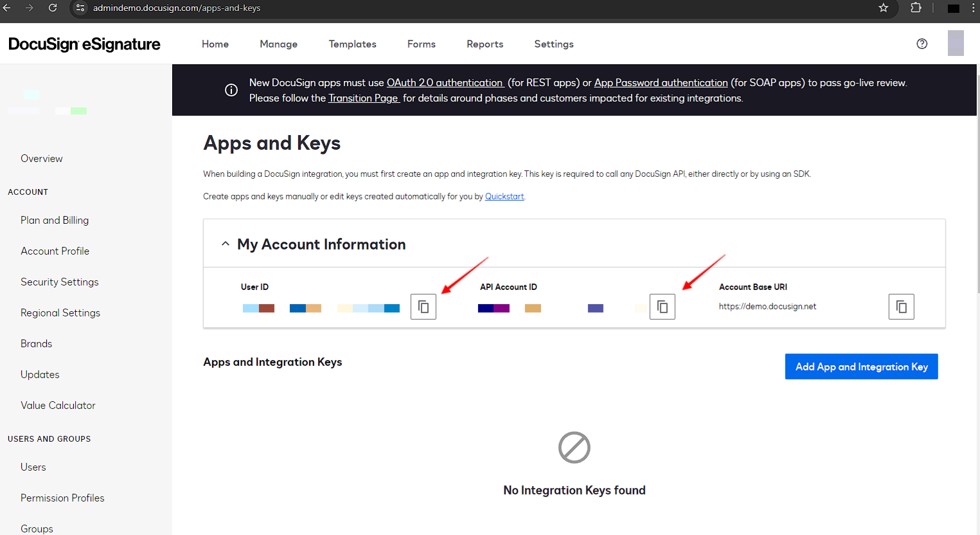Click the My Account Information heading
The height and width of the screenshot is (535, 980).
[321, 244]
